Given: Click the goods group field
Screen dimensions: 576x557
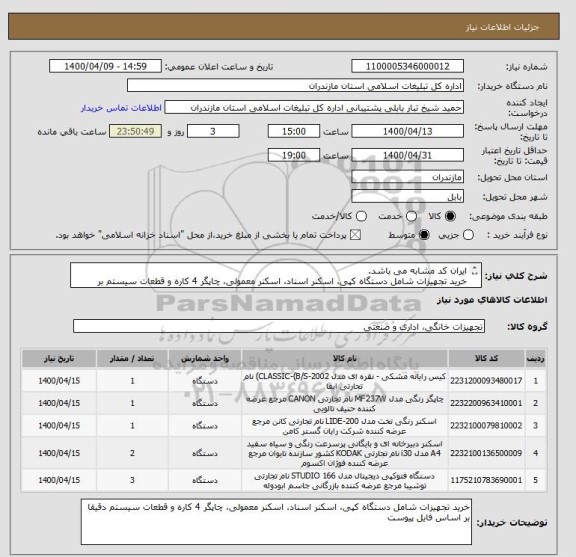Looking at the screenshot, I should coord(279,326).
